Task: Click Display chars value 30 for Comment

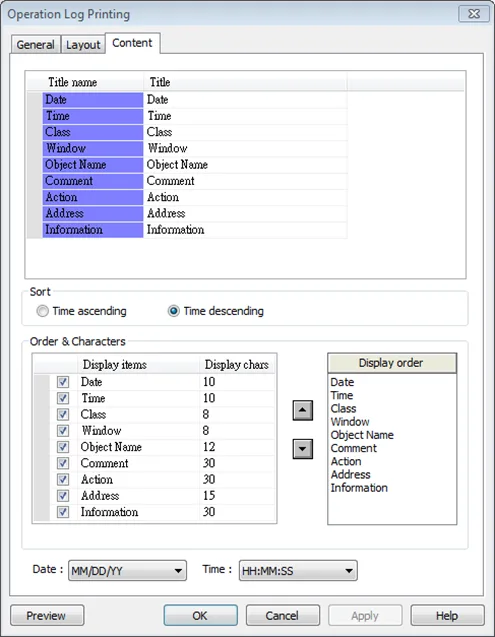Action: (x=237, y=463)
